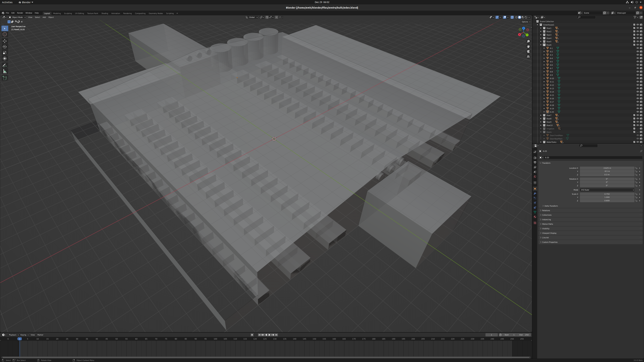Open the viewport Add menu

pos(44,17)
